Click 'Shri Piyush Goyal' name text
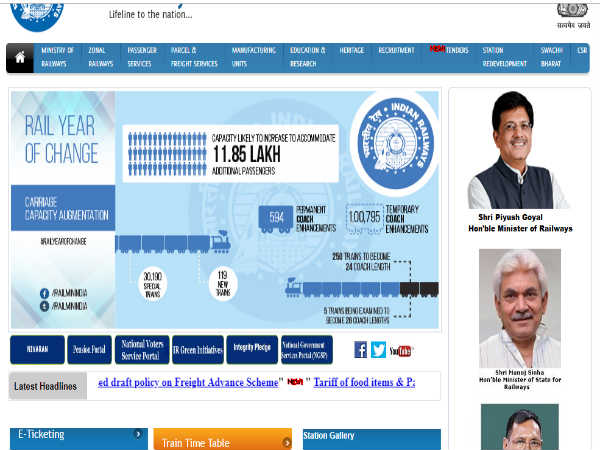The image size is (600, 450). 510,217
